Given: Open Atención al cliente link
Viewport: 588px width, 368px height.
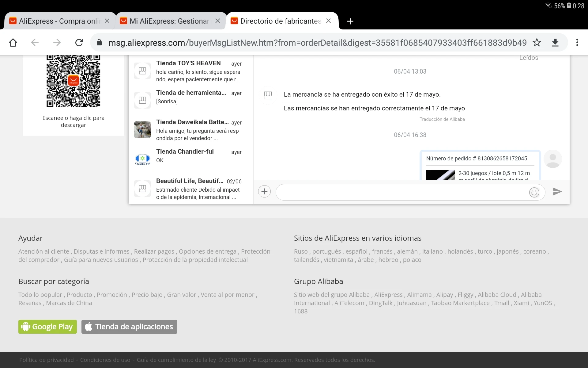Looking at the screenshot, I should (x=44, y=251).
